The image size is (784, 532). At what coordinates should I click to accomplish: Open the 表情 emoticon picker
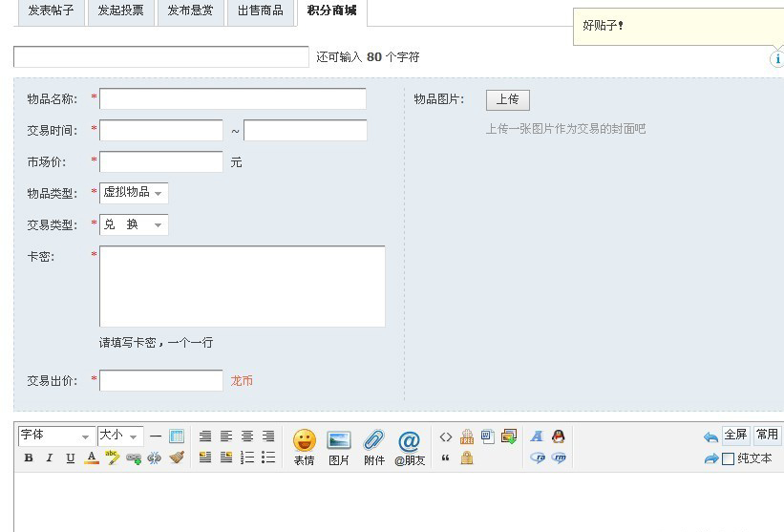tap(304, 447)
